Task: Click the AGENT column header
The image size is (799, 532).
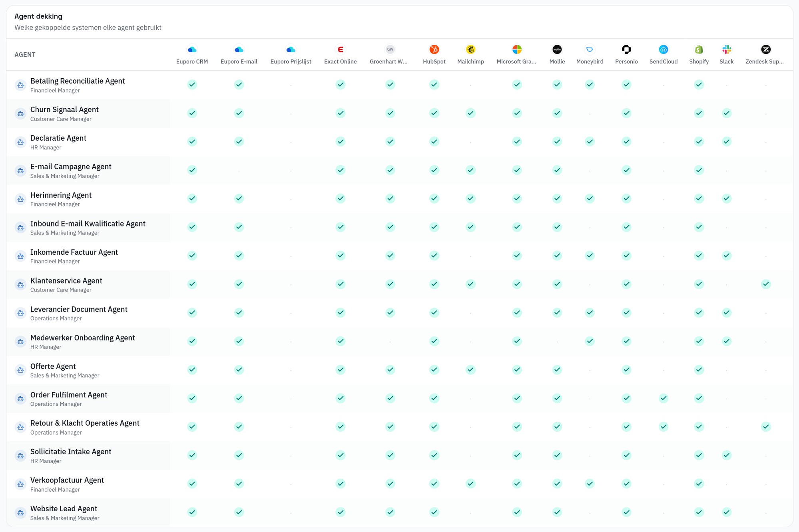Action: point(25,55)
